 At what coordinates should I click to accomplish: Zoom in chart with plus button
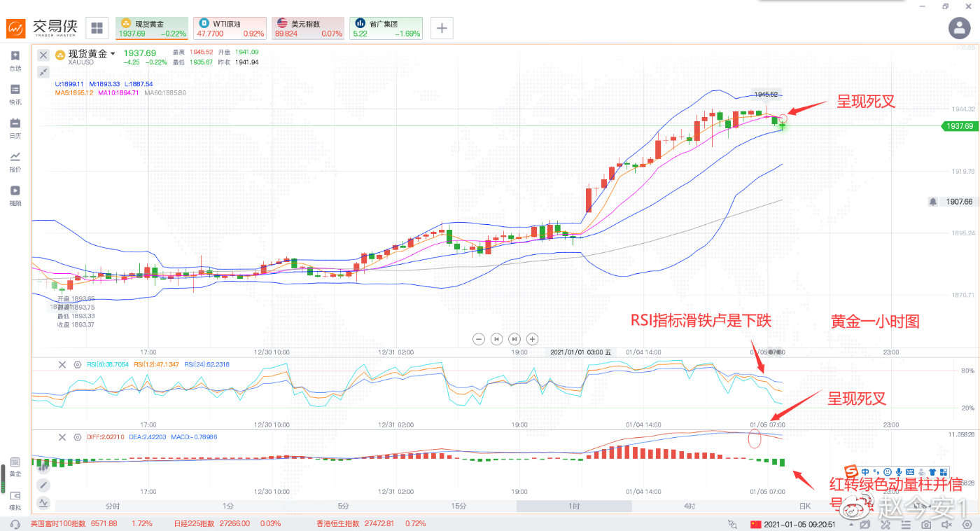(x=532, y=339)
